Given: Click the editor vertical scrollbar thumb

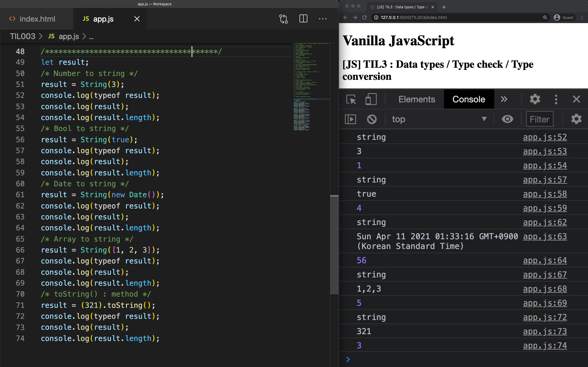Looking at the screenshot, I should 334,244.
